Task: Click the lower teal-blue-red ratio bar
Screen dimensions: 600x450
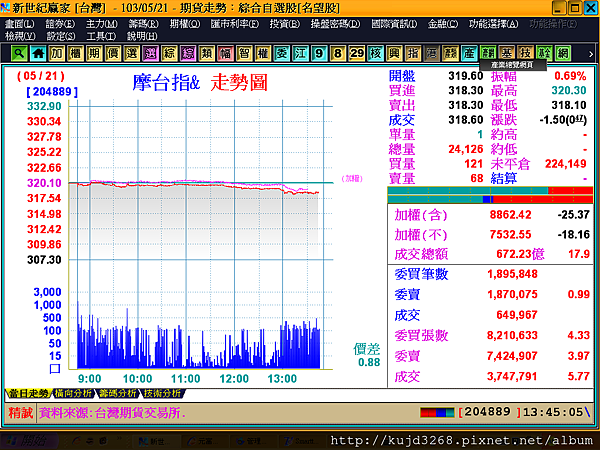Action: coord(490,199)
